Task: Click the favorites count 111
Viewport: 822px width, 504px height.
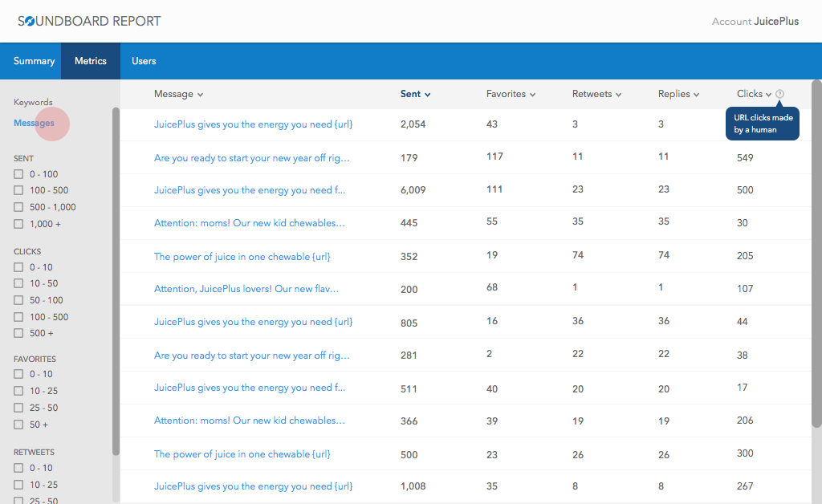Action: click(x=494, y=189)
